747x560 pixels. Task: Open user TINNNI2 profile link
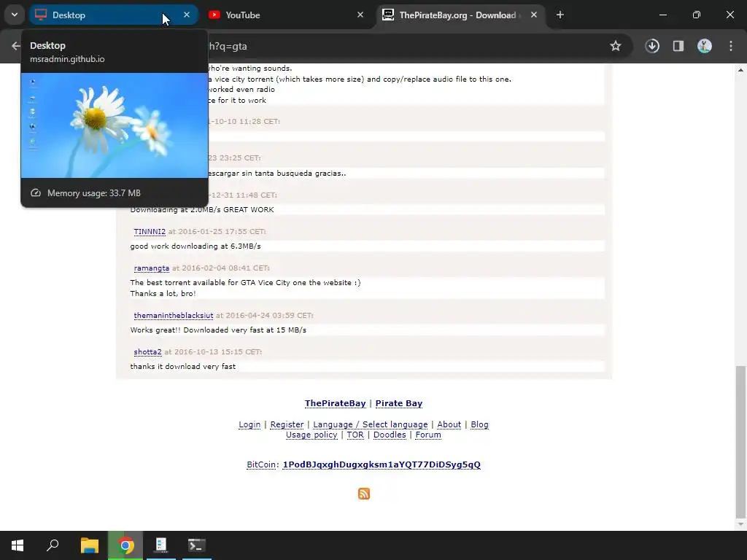(x=150, y=231)
